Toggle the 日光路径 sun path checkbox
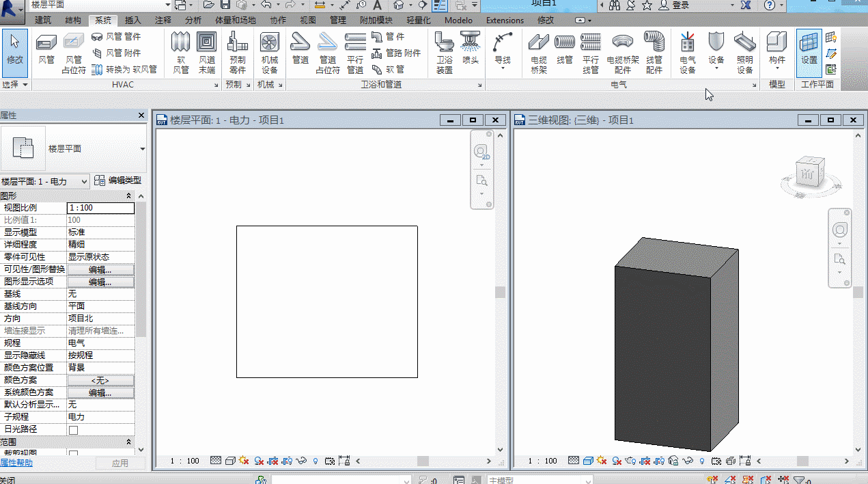Viewport: 868px width, 484px height. (x=73, y=430)
